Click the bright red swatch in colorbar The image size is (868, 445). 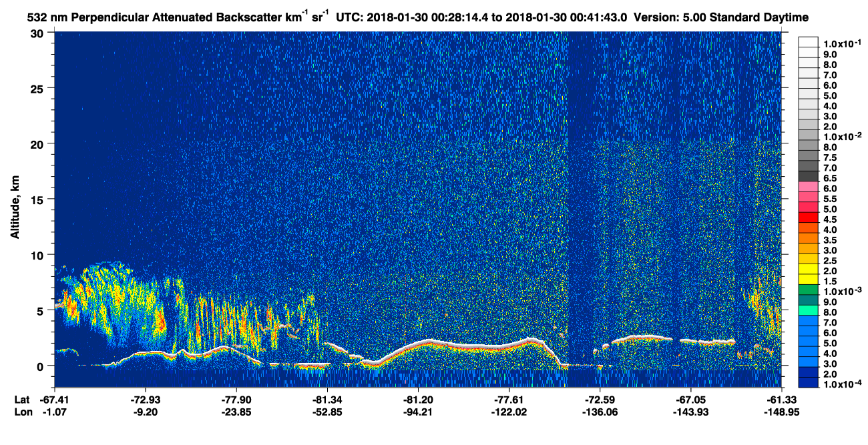pyautogui.click(x=809, y=217)
